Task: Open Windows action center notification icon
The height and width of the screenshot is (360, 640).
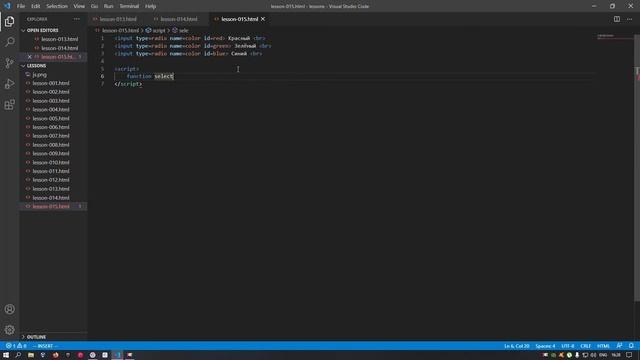Action: (x=629, y=355)
